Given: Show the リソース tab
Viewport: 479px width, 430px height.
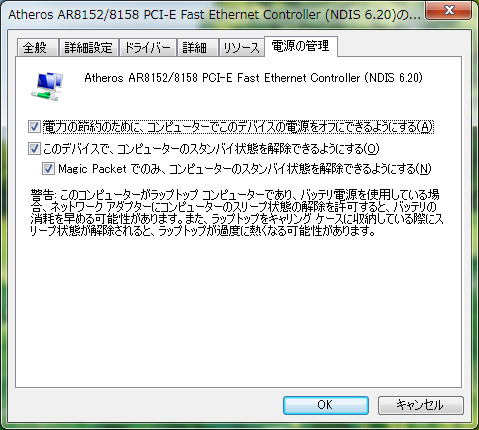Looking at the screenshot, I should coord(241,48).
